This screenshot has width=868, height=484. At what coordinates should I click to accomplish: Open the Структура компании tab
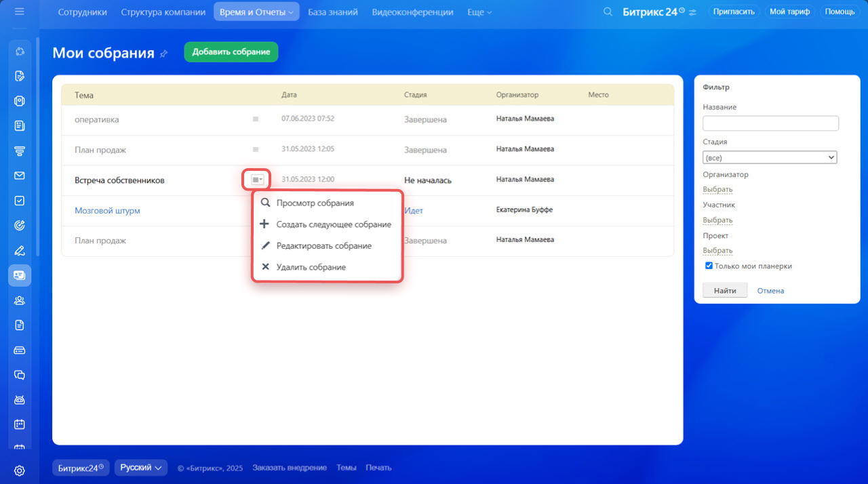click(x=163, y=12)
